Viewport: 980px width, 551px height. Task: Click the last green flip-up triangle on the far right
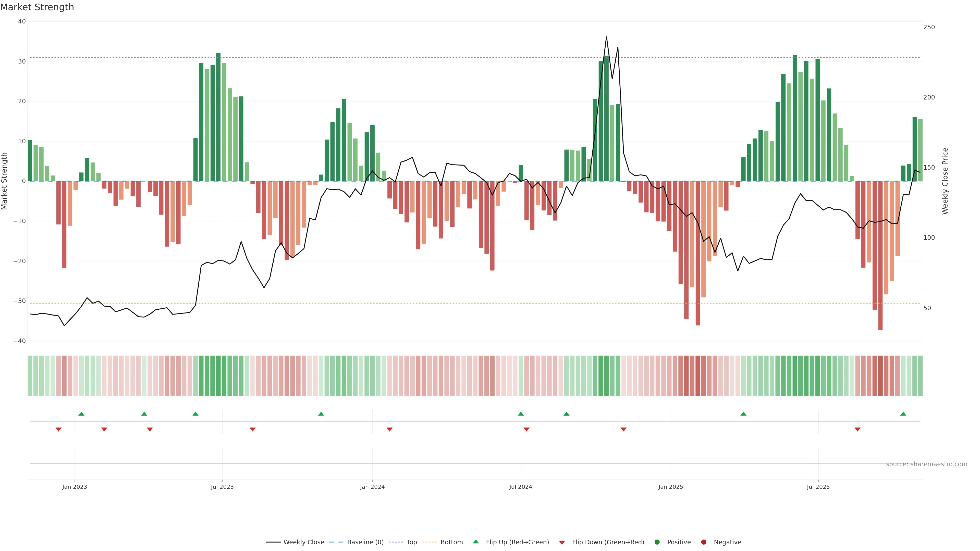click(x=903, y=414)
